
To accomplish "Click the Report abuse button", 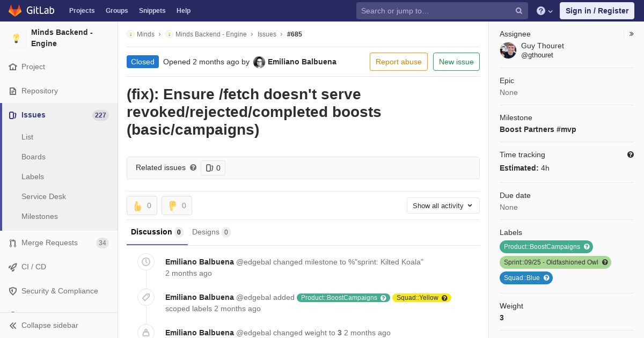I will click(399, 62).
